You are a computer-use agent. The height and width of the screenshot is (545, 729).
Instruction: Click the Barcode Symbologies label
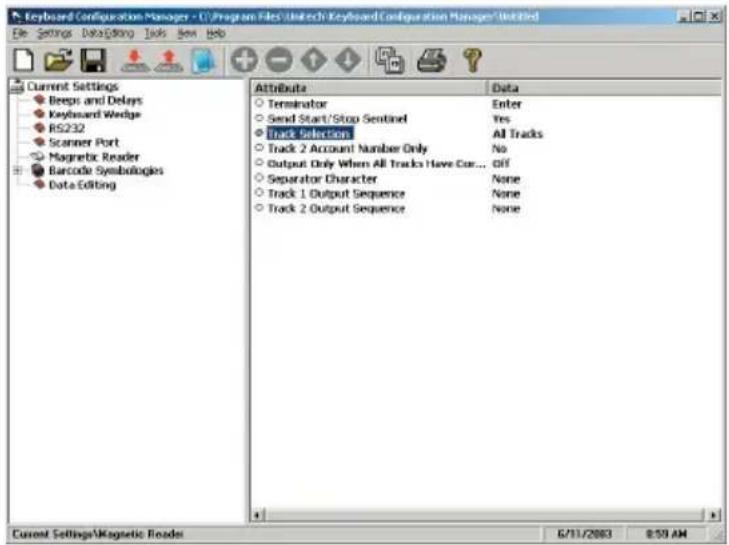click(x=106, y=171)
